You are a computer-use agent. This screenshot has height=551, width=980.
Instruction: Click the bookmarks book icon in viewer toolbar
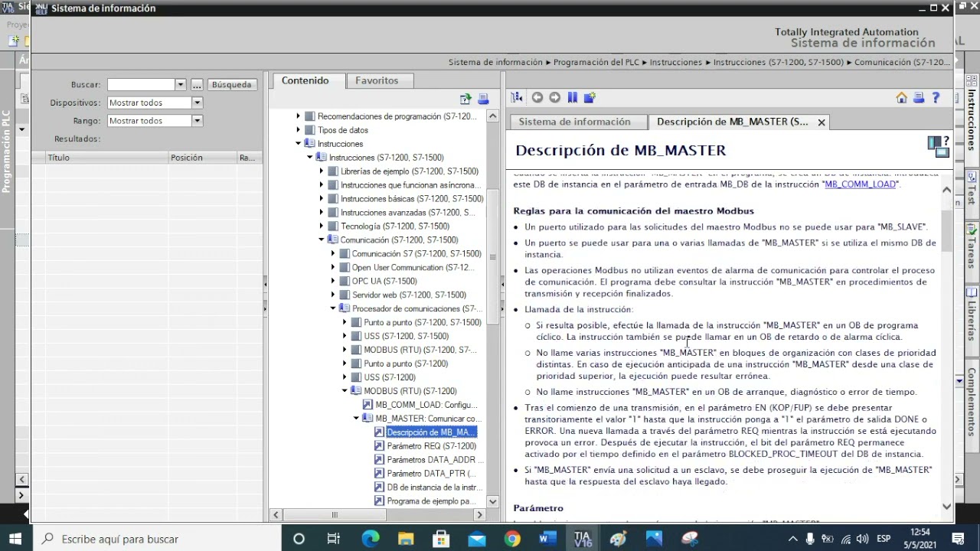point(572,97)
